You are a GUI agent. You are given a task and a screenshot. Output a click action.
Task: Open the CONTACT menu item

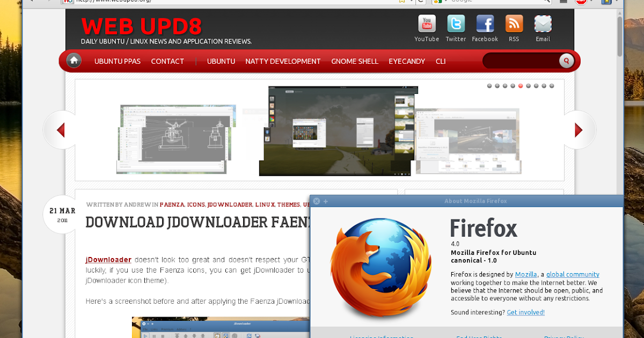(167, 61)
